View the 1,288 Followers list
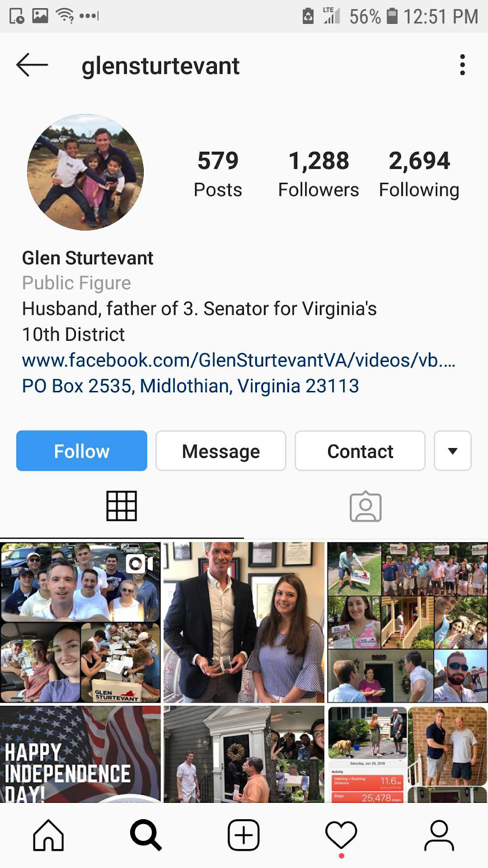 pyautogui.click(x=319, y=174)
